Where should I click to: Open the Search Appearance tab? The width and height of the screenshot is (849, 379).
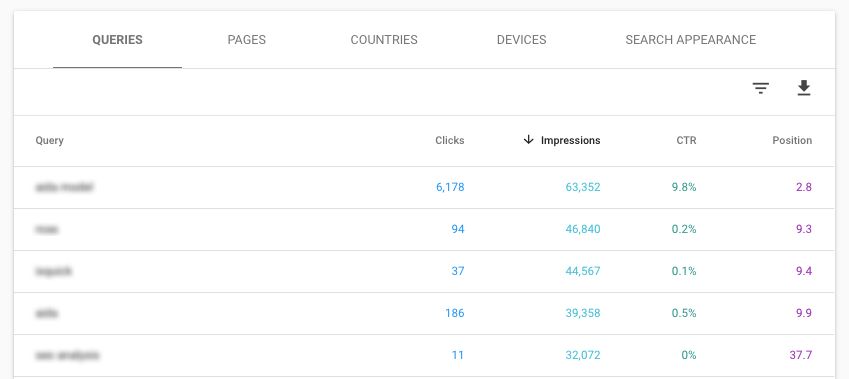(x=690, y=40)
